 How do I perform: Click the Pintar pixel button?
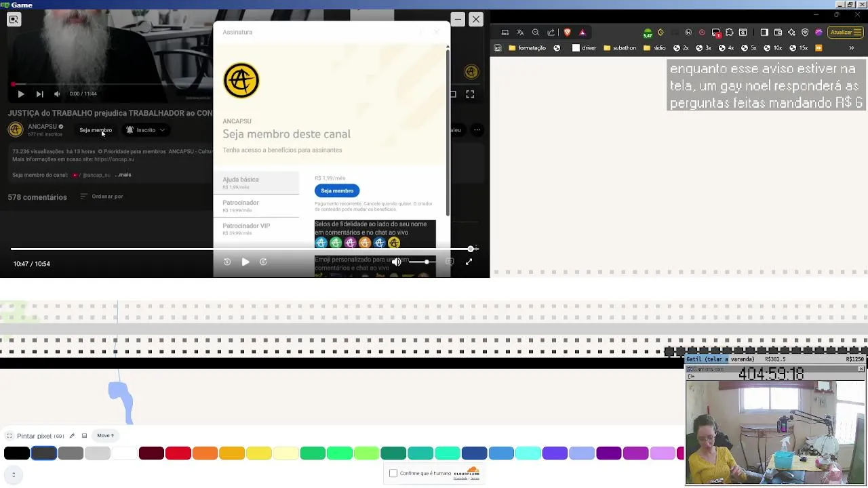[x=40, y=436]
